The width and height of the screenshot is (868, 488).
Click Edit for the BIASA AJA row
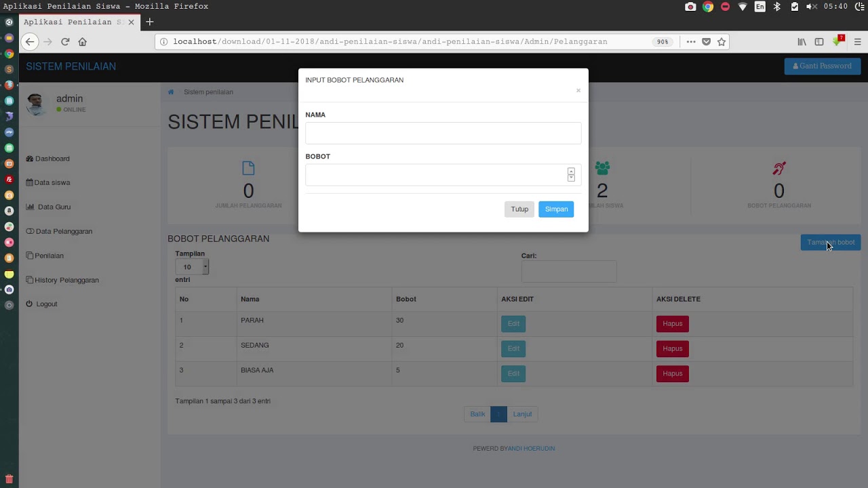[x=513, y=373]
